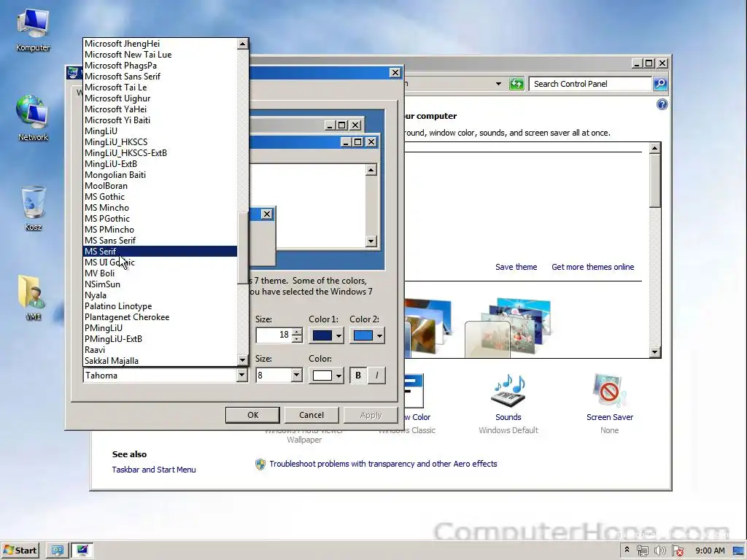747x560 pixels.
Task: Click the Sounds link
Action: tap(508, 417)
